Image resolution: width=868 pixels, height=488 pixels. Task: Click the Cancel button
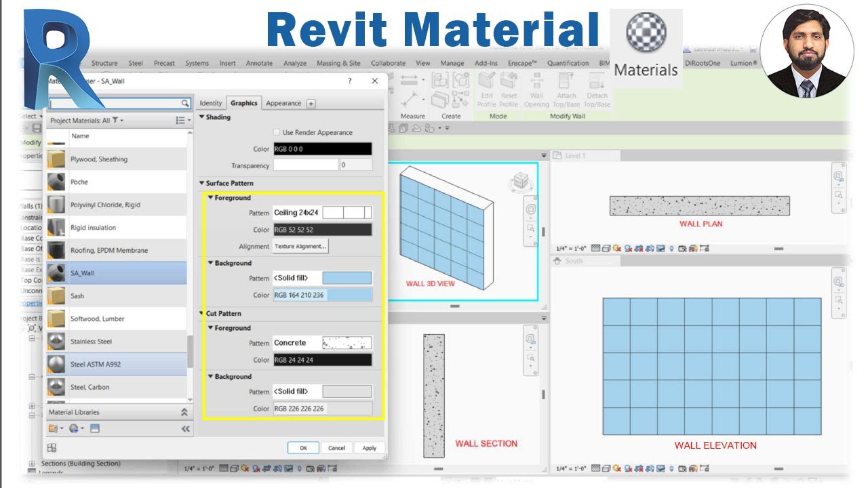[337, 448]
